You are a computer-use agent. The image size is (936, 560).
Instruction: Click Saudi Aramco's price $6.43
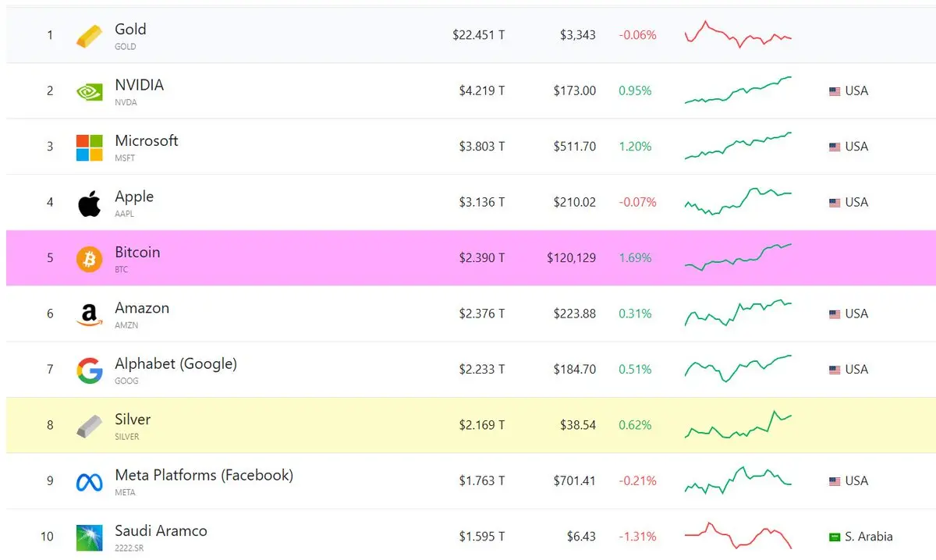581,537
